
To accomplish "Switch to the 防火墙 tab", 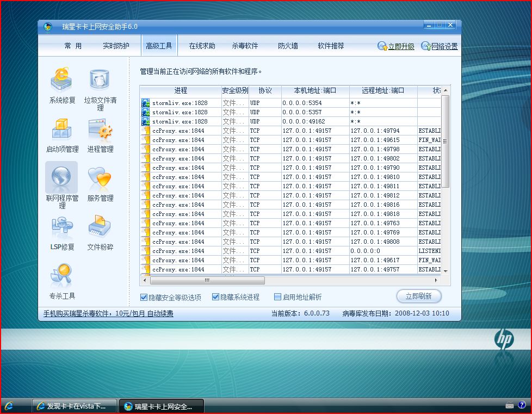I will point(288,46).
